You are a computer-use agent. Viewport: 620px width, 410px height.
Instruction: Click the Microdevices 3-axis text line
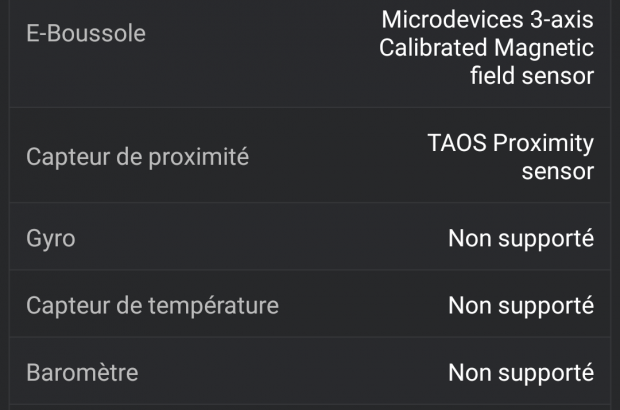[x=487, y=19]
